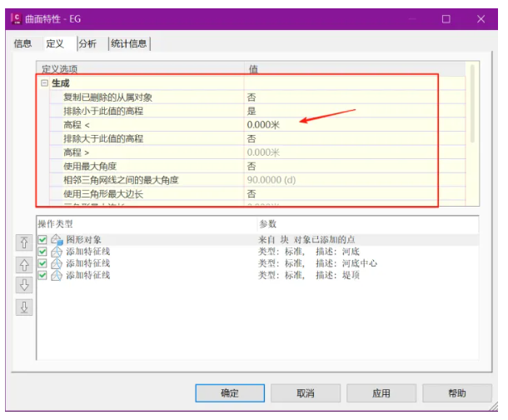508x420 pixels.
Task: Click parameter text 描述: 河底中心
Action: (346, 263)
